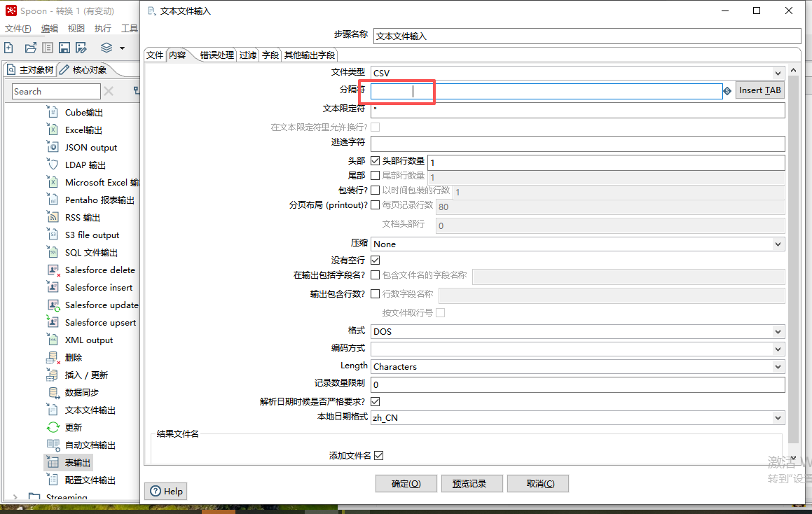Click the Insert TAB button
Screen dimensions: 812x514
(759, 90)
